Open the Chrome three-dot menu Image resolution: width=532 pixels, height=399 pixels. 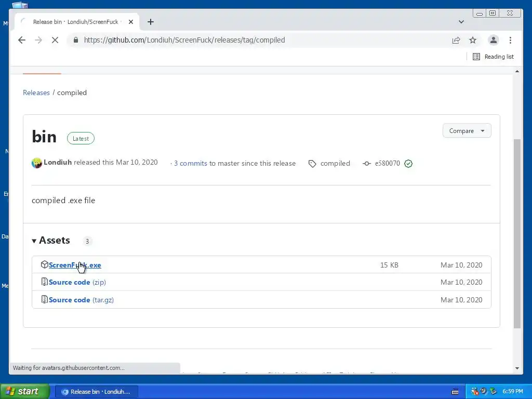[x=510, y=40]
